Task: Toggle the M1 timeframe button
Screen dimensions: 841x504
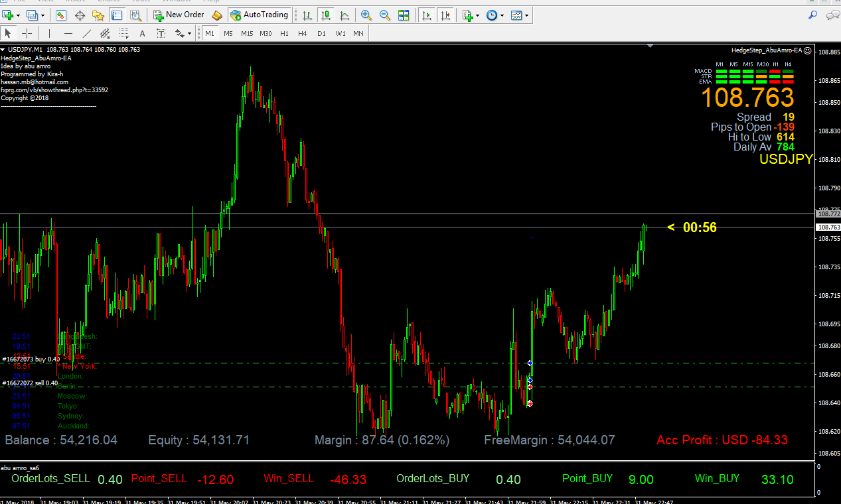Action: tap(209, 33)
